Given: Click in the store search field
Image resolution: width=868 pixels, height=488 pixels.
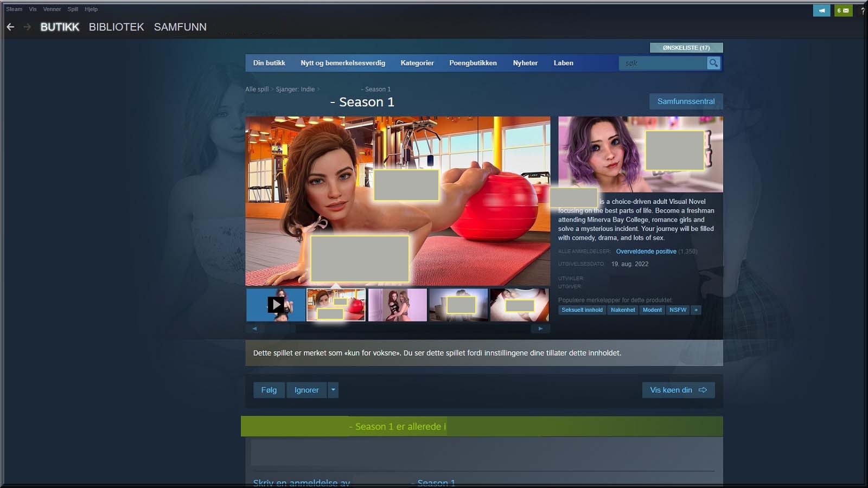Looking at the screenshot, I should click(662, 63).
